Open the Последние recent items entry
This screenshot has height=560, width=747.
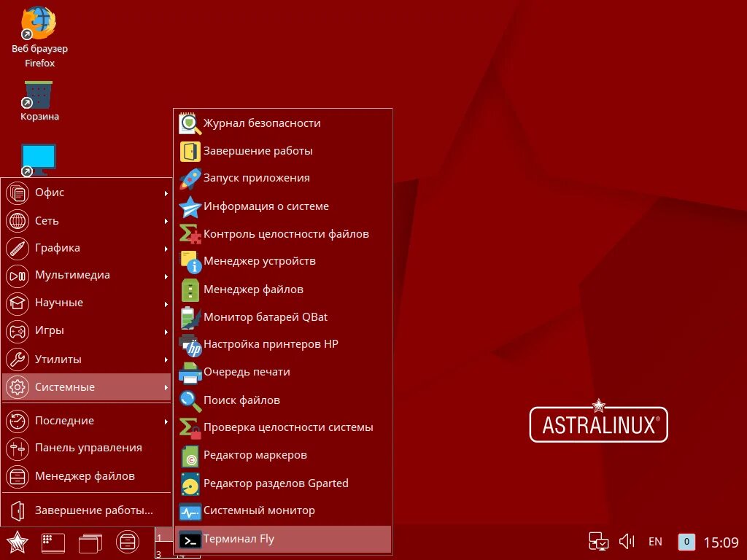(86, 421)
